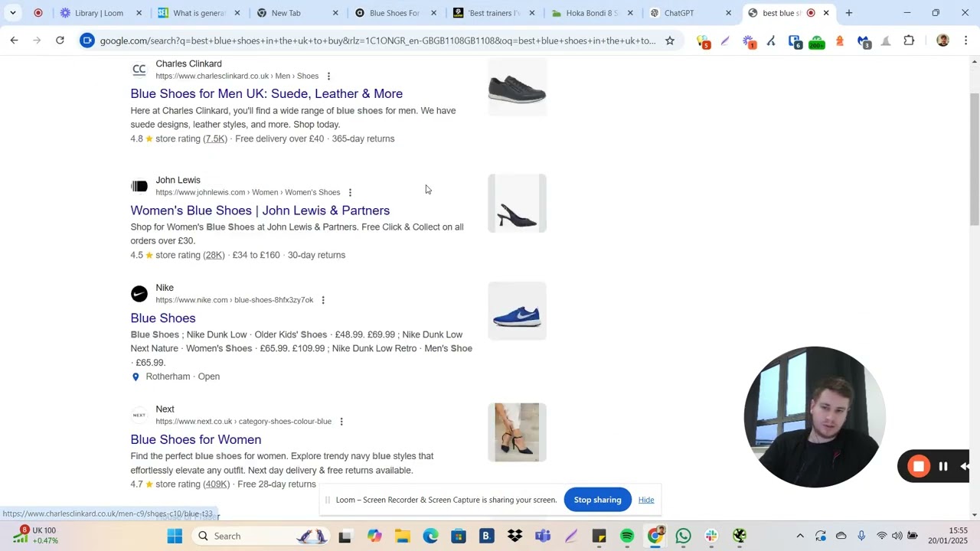Screen dimensions: 980x551
Task: Open the purple feather extension in Chrome's toolbar
Action: pos(725,41)
